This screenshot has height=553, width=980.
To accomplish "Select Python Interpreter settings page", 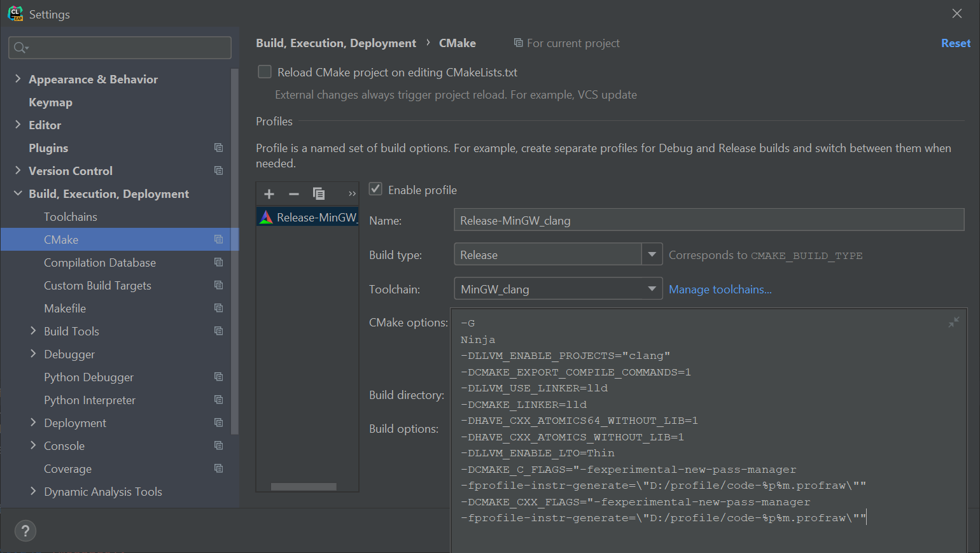I will (x=90, y=400).
